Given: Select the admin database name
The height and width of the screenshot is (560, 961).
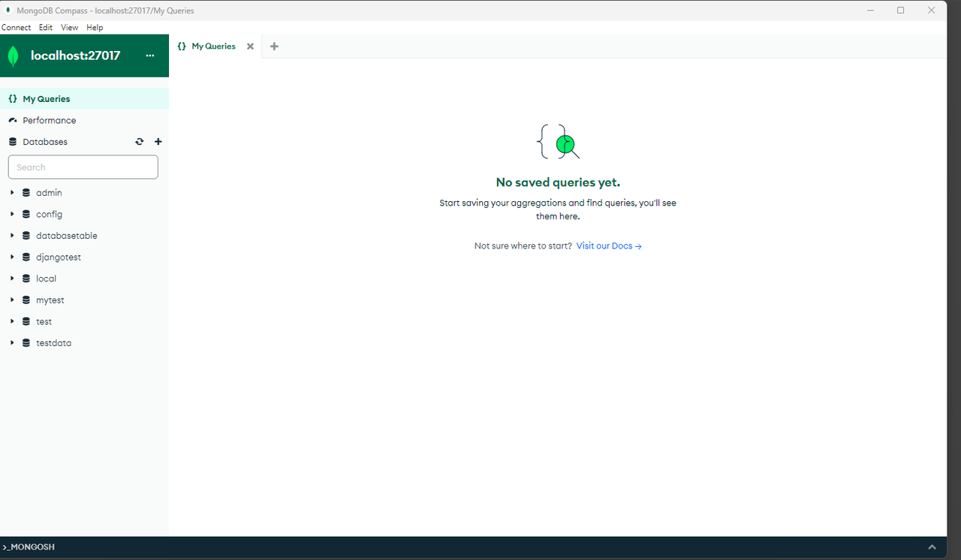Looking at the screenshot, I should tap(49, 193).
